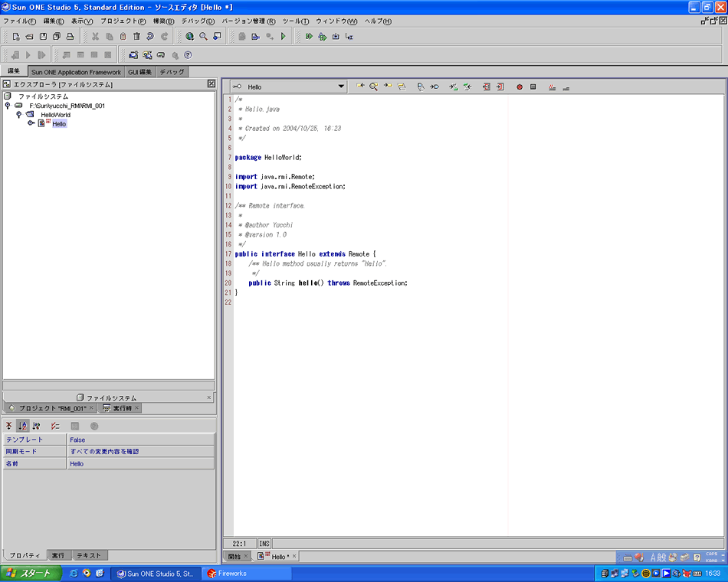Screen dimensions: 728x582
Task: Toggle alphabetical sort in properties panel
Action: click(23, 426)
